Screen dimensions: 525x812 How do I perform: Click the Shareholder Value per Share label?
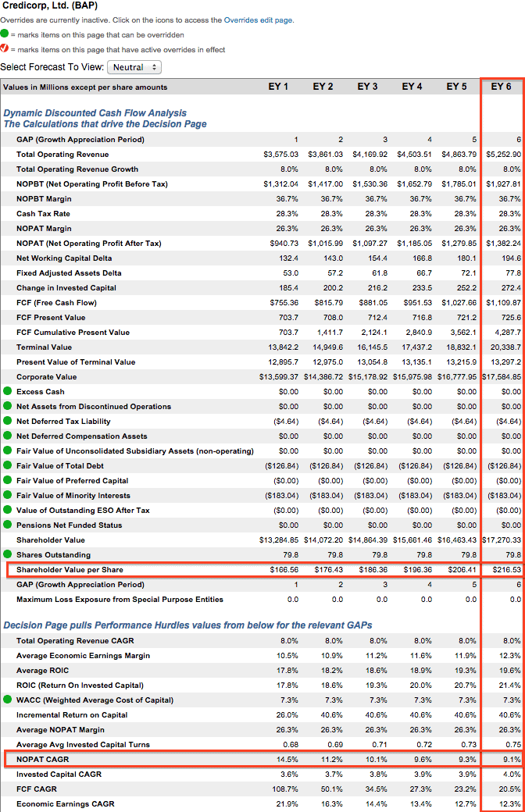pyautogui.click(x=70, y=570)
